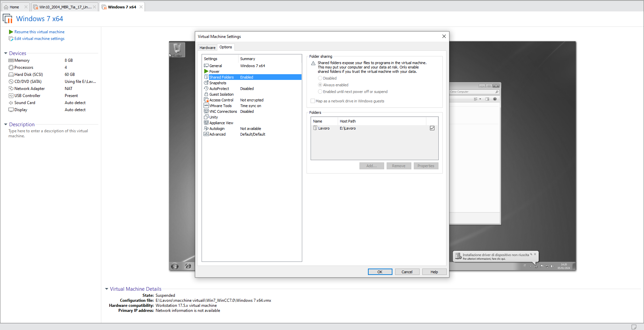Collapse the Devices section
The image size is (644, 330).
pyautogui.click(x=6, y=53)
